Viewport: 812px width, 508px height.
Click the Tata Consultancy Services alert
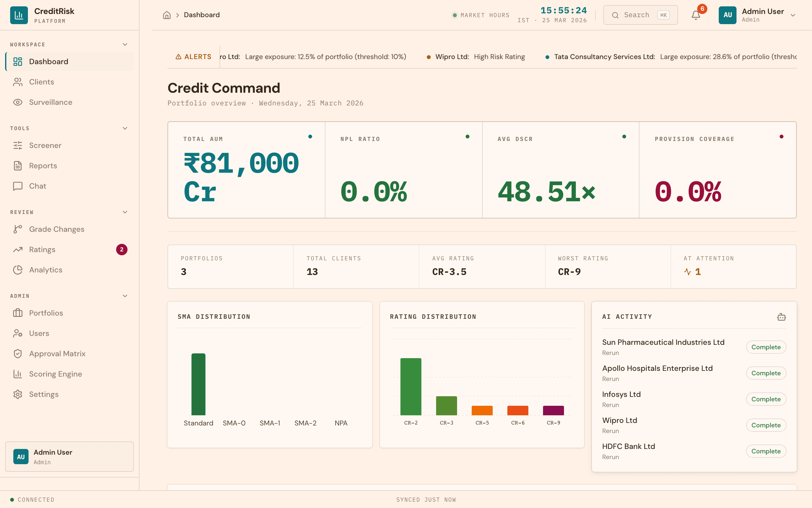(x=671, y=57)
